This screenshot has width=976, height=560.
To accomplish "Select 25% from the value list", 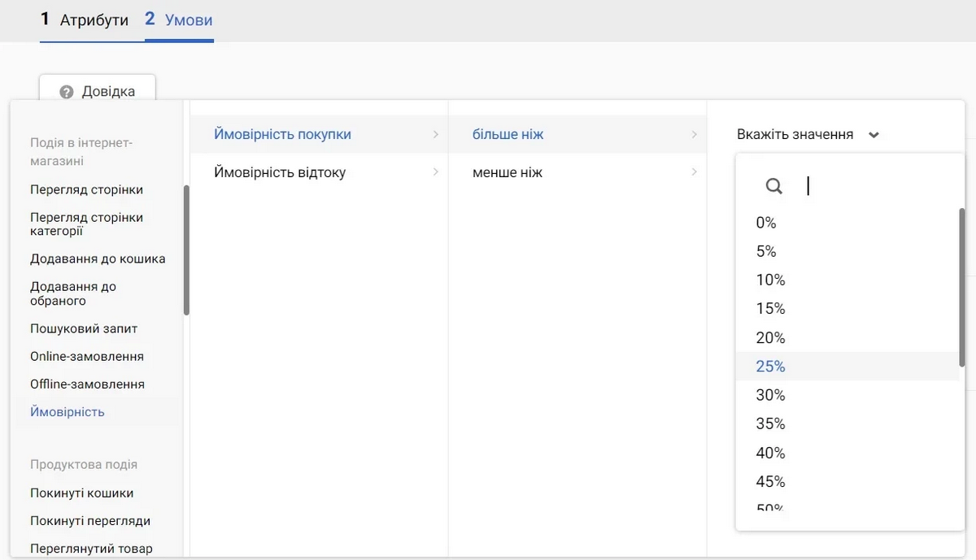I will pyautogui.click(x=770, y=367).
